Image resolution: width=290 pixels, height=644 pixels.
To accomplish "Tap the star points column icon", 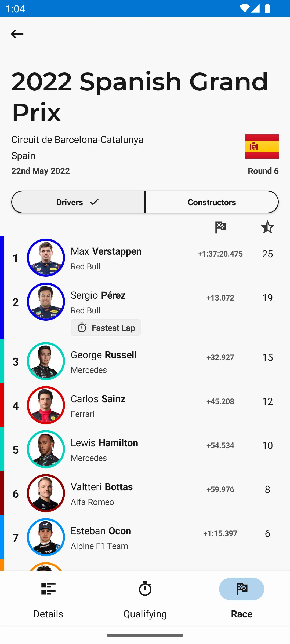I will pyautogui.click(x=267, y=227).
